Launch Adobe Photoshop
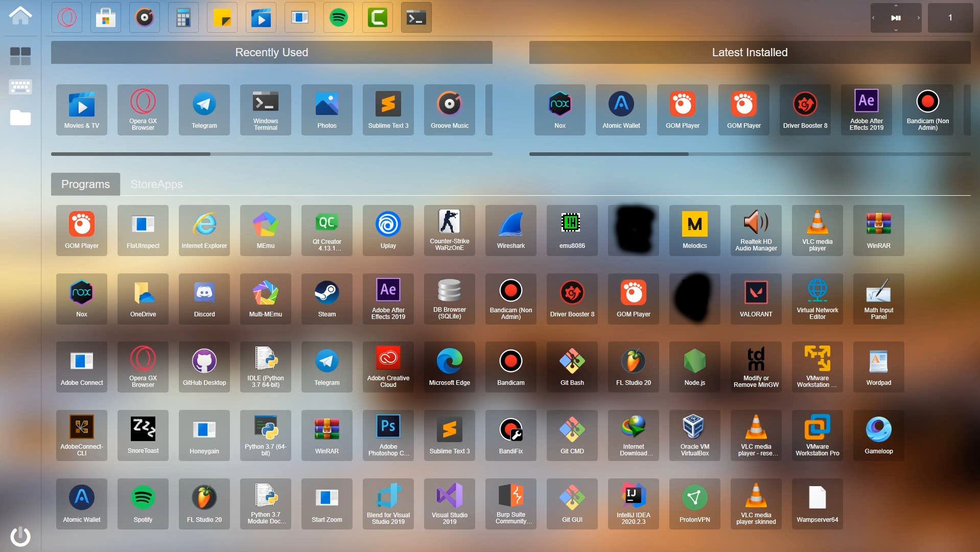This screenshot has width=980, height=552. (x=388, y=435)
